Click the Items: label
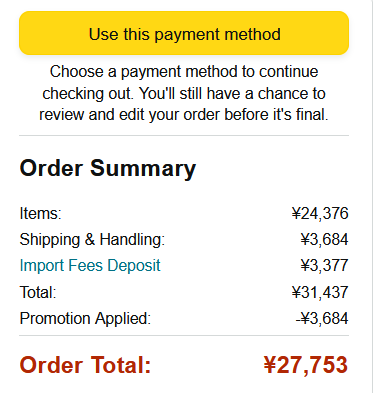The height and width of the screenshot is (393, 373). (x=40, y=213)
